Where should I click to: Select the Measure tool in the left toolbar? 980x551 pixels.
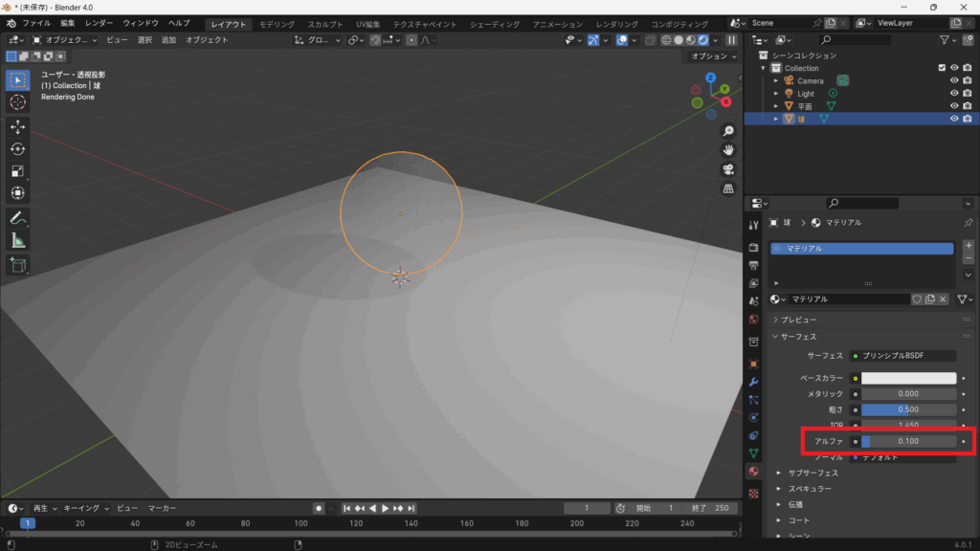click(x=17, y=241)
